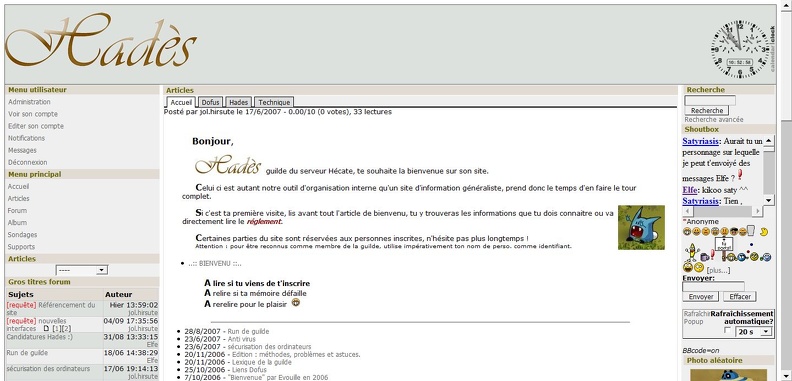Click page icon beside nouvelles interfaces topic
Viewport: 792px width, 381px height.
click(46, 328)
